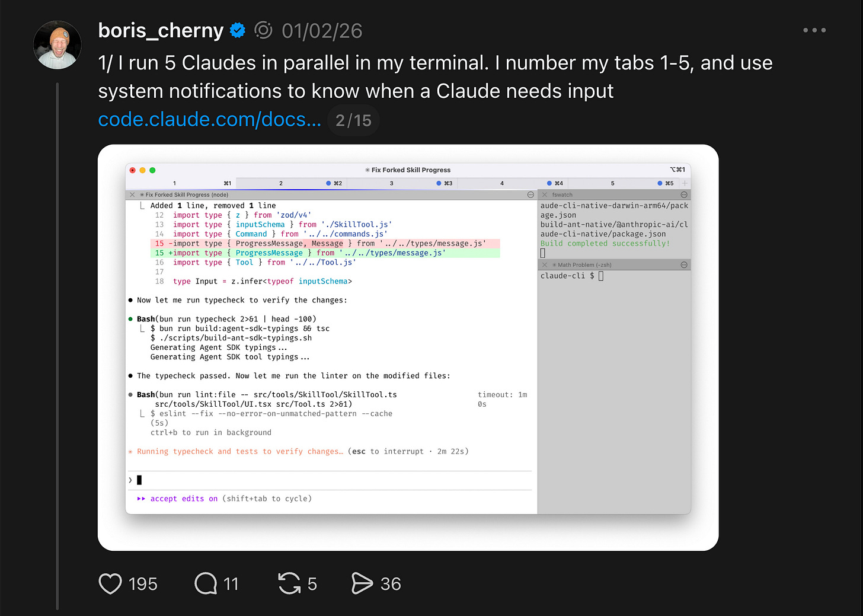Image resolution: width=863 pixels, height=616 pixels.
Task: Click the 'Generating Agent SDK tool typings…' line
Action: [x=230, y=357]
